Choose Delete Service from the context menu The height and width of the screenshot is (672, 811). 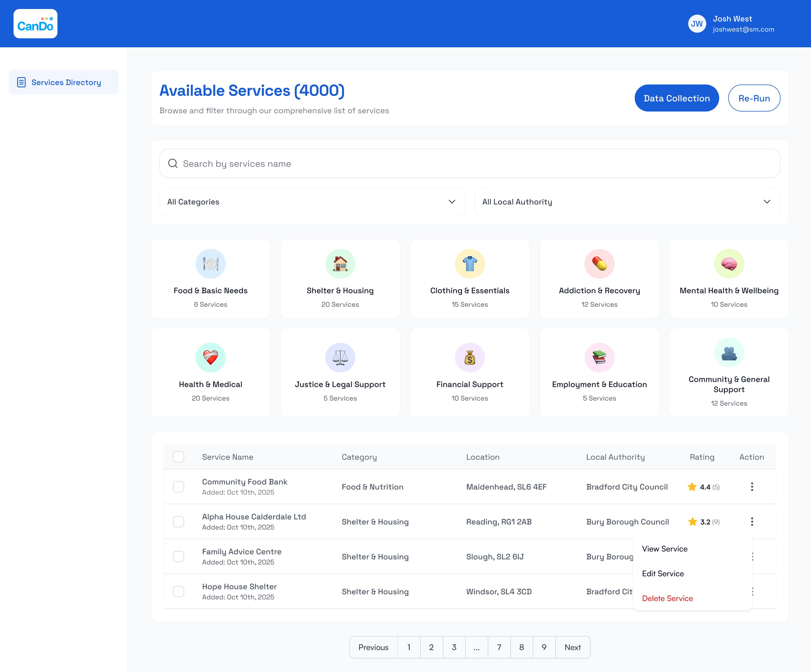(667, 598)
